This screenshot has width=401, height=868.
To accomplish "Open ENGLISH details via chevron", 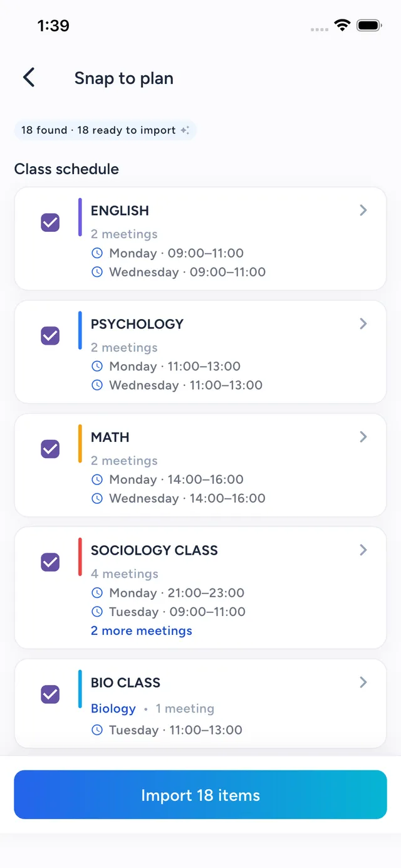I will [363, 211].
